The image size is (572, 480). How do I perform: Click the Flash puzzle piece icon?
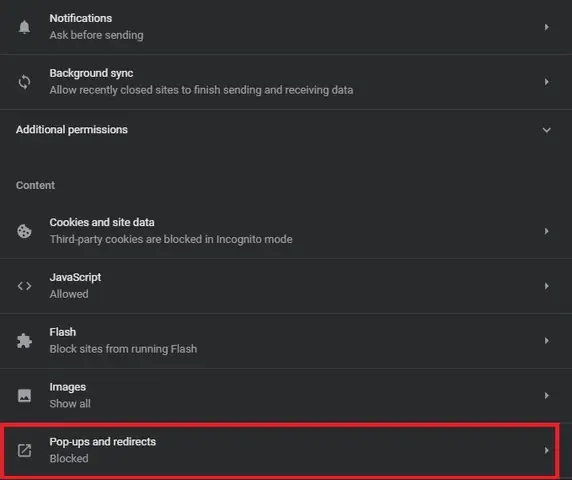coord(24,341)
